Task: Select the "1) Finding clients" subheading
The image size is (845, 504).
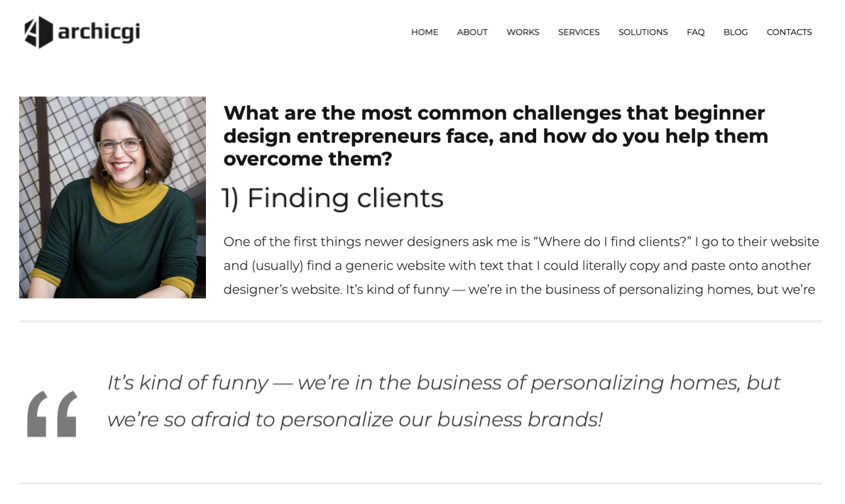Action: point(332,198)
